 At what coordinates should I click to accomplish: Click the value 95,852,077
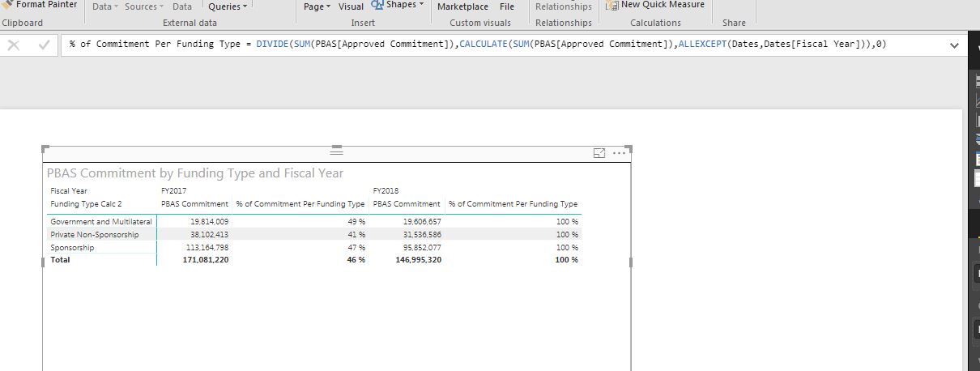coord(422,248)
